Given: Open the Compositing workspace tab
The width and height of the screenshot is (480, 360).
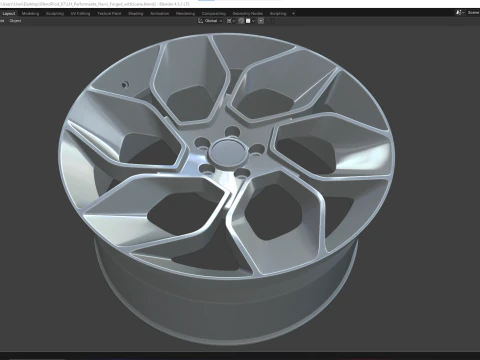Looking at the screenshot, I should [x=214, y=14].
